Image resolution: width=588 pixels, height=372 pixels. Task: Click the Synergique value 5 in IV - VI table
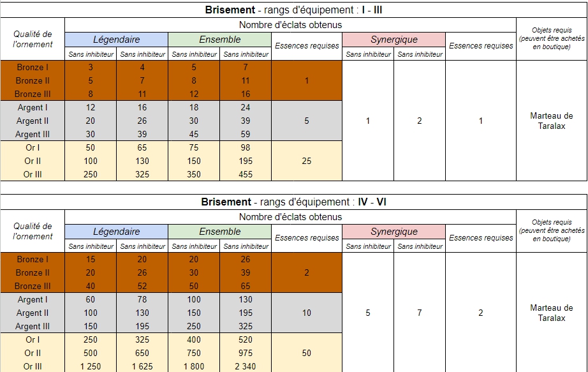click(x=368, y=313)
